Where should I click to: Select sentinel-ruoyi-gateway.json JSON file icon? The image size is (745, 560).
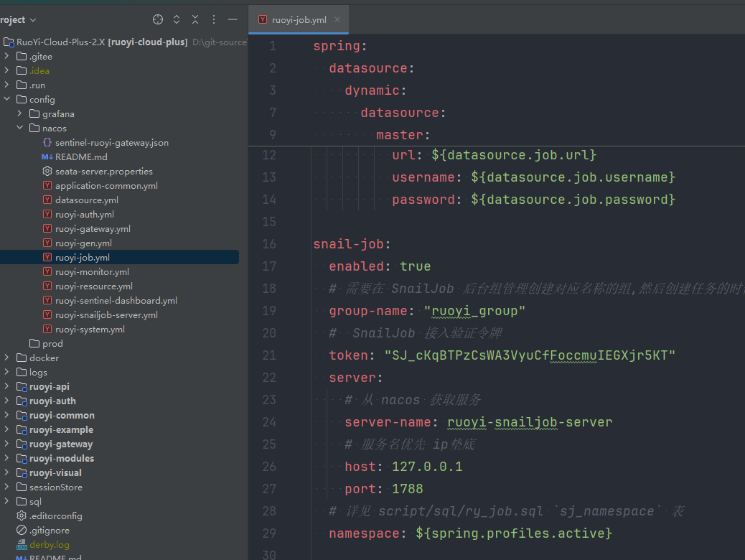47,142
